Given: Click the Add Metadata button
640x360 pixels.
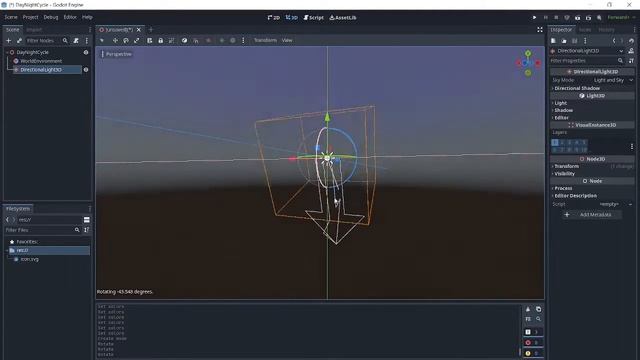Looking at the screenshot, I should click(x=591, y=215).
